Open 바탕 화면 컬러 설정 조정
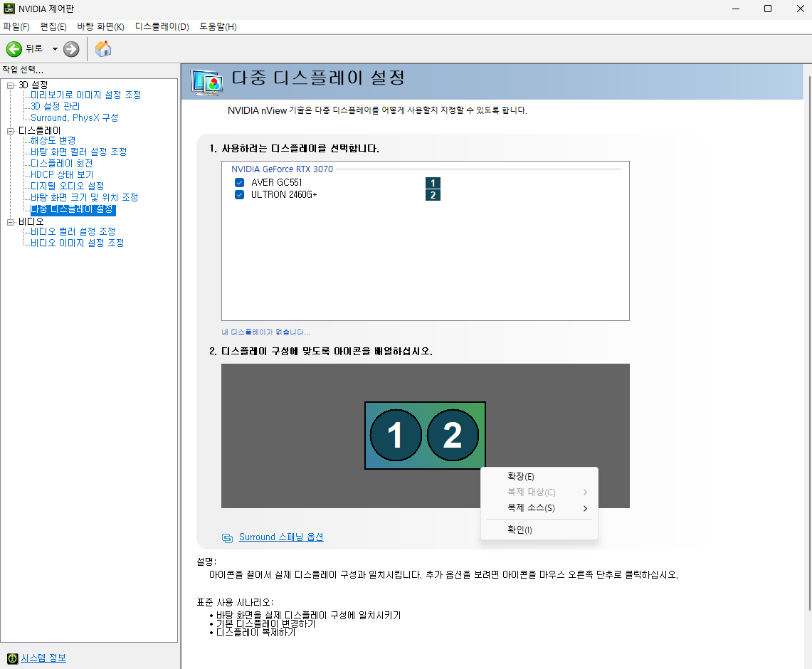This screenshot has width=812, height=669. click(x=79, y=152)
